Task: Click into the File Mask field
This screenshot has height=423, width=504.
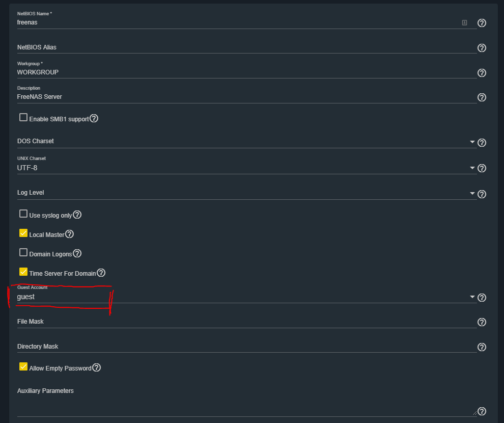Action: tap(246, 322)
